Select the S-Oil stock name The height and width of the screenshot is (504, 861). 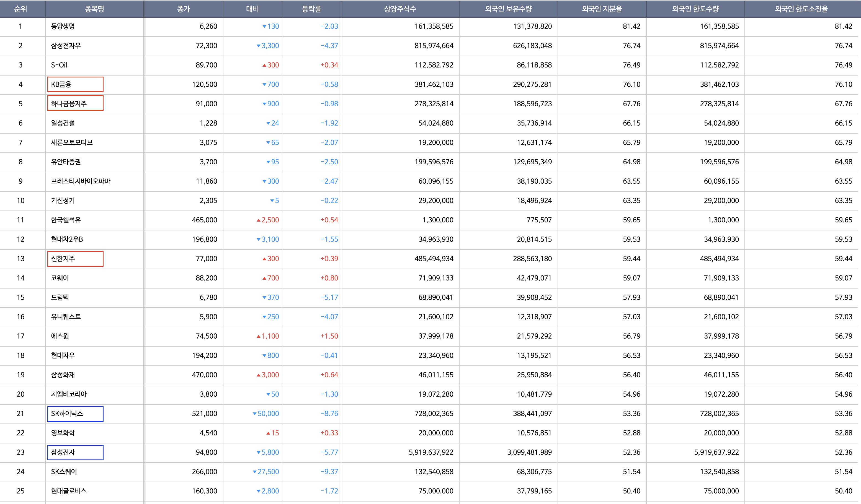tap(59, 65)
